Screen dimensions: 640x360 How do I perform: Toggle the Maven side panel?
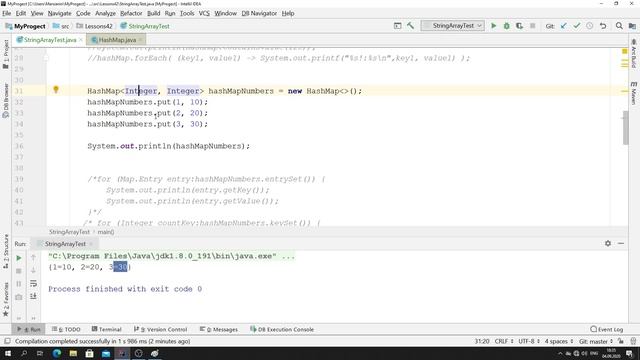point(633,93)
